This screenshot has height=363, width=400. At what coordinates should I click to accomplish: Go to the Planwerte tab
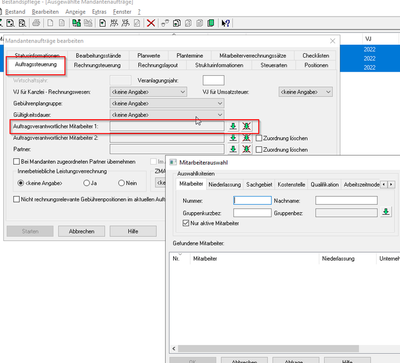[149, 56]
